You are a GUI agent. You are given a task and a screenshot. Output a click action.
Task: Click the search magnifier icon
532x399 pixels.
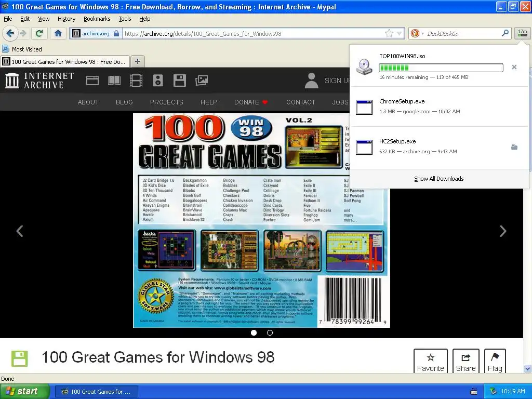click(505, 33)
